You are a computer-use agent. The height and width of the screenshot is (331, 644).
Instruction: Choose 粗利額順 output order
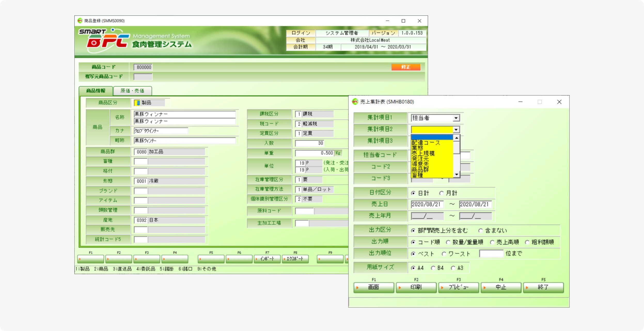tap(527, 242)
